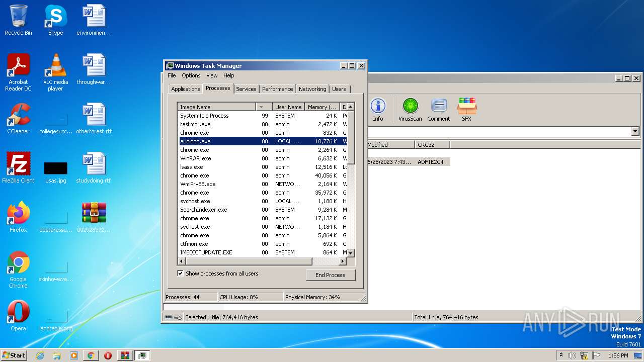Image resolution: width=644 pixels, height=362 pixels.
Task: Select the System Idle Process row
Action: click(x=262, y=116)
